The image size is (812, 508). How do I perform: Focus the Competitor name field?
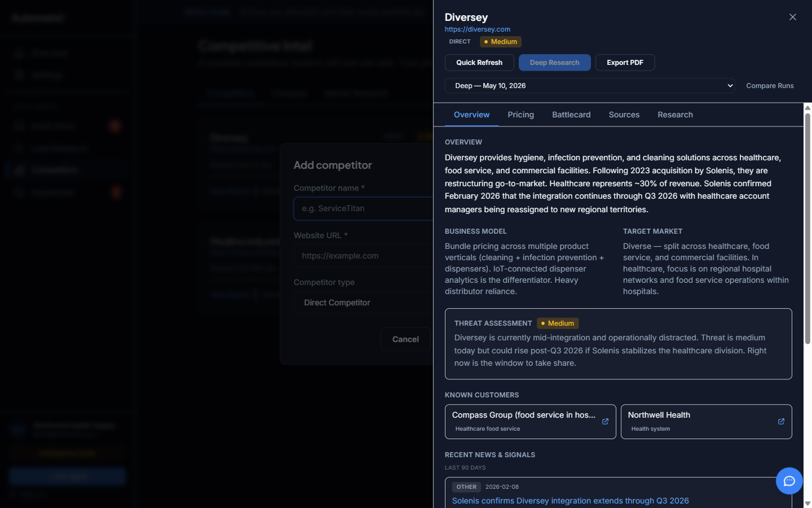363,208
